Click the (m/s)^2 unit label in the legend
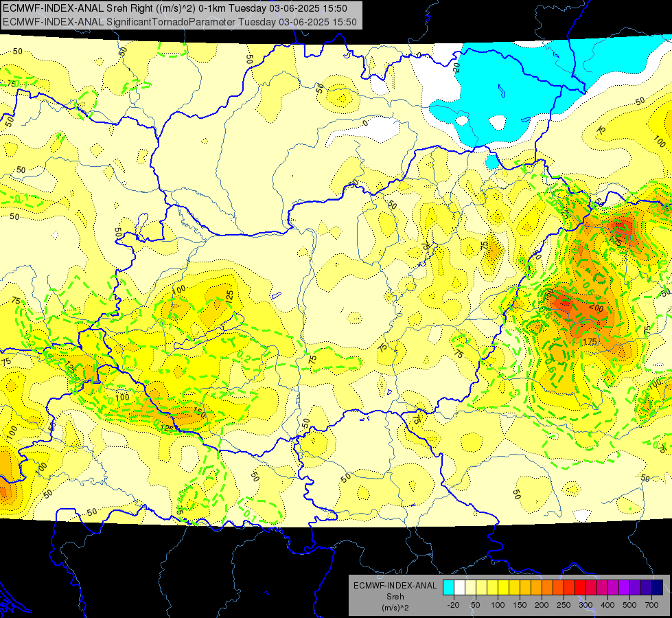Viewport: 672px width, 618px height. (x=395, y=608)
